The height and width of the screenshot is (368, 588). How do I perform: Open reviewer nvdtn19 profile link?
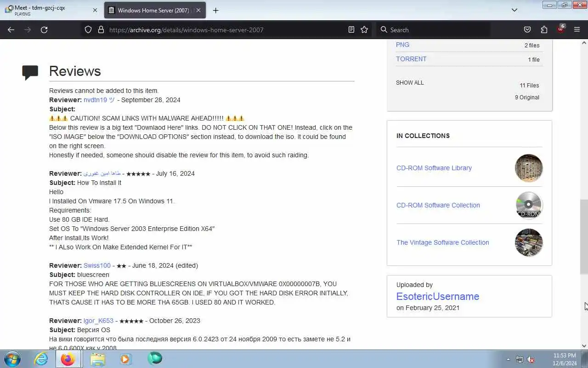point(99,100)
